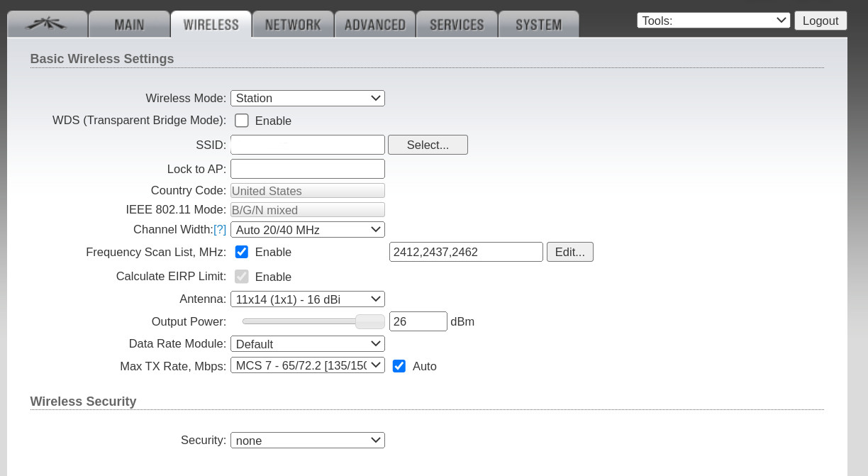The width and height of the screenshot is (868, 476).
Task: Go to the ADVANCED tab
Action: [375, 24]
